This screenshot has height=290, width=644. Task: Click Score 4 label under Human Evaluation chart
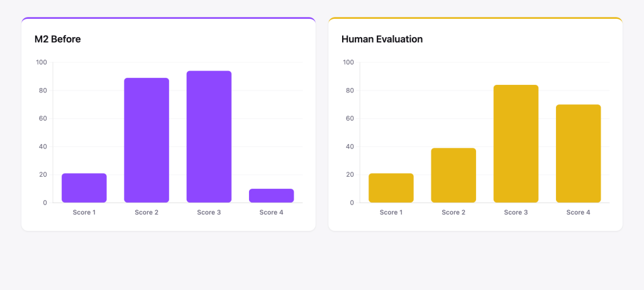click(578, 213)
